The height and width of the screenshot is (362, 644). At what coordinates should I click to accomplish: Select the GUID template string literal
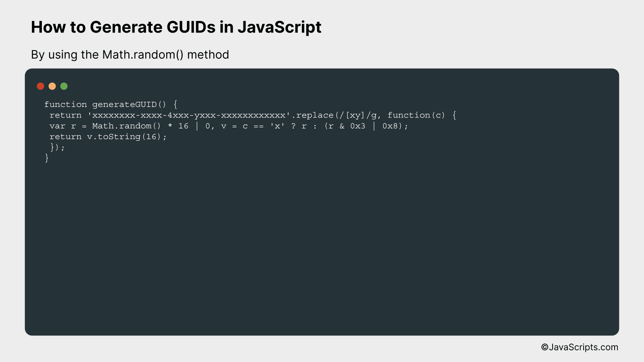click(x=187, y=115)
